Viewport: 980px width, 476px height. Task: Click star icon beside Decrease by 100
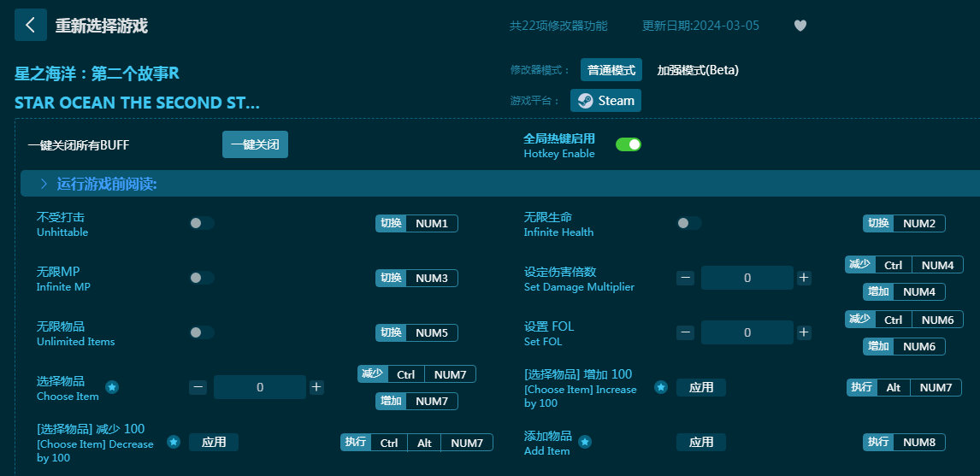pos(174,443)
